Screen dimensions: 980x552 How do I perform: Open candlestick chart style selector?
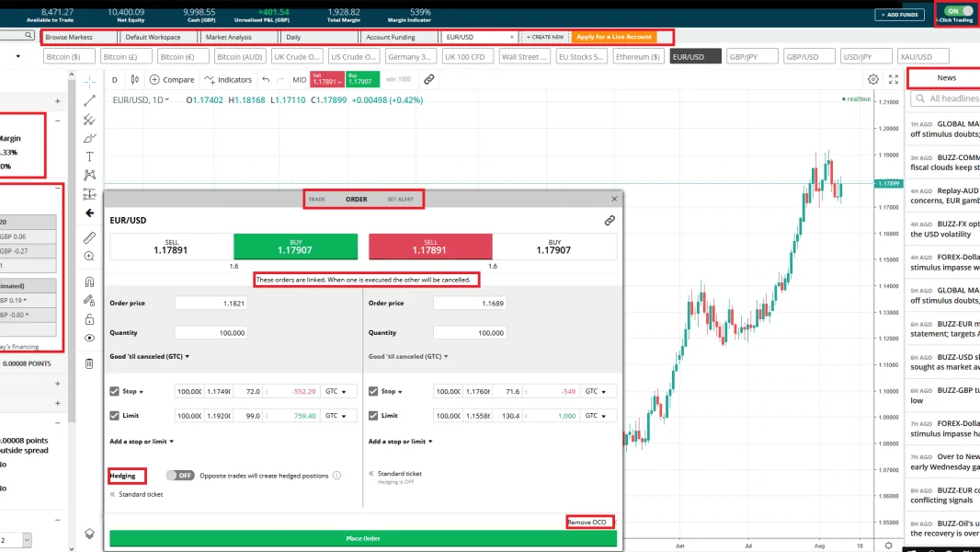pos(134,79)
